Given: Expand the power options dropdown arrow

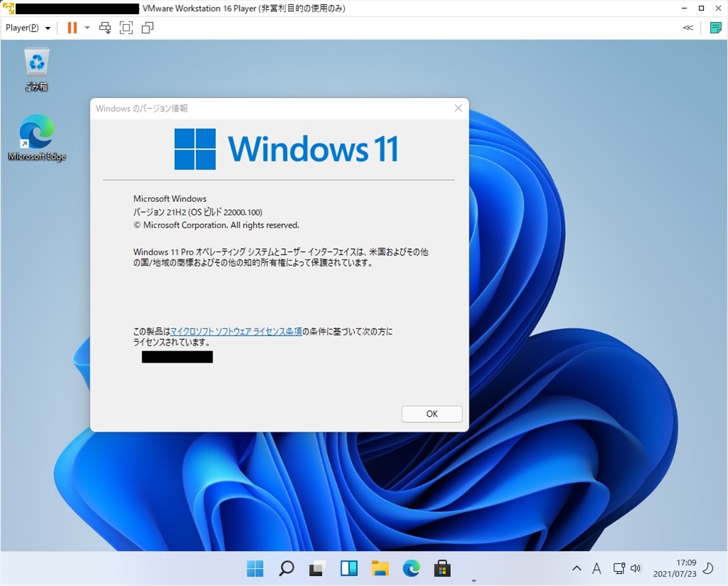Looking at the screenshot, I should [x=87, y=28].
